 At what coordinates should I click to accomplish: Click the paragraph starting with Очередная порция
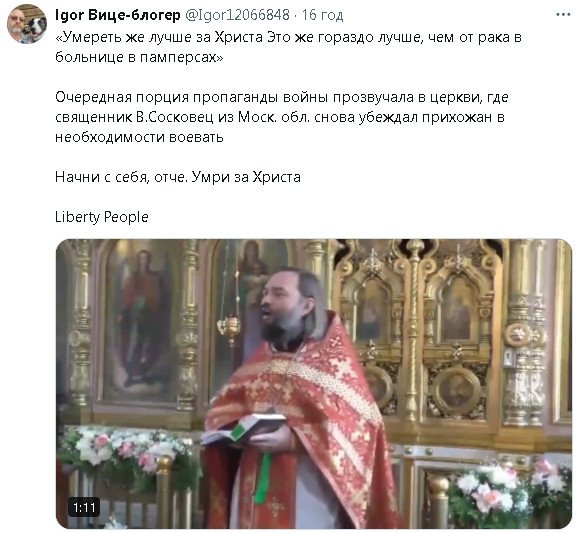click(x=282, y=117)
